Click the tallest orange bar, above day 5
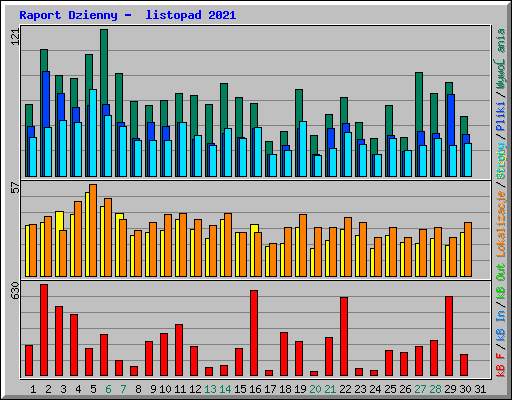This screenshot has height=400, width=512. click(93, 231)
